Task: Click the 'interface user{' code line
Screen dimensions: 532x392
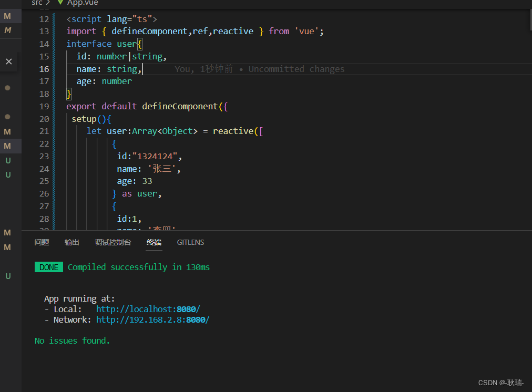Action: pos(105,44)
